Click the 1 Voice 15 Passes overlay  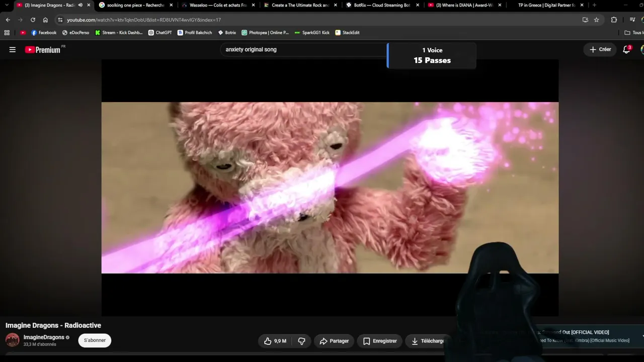point(432,55)
